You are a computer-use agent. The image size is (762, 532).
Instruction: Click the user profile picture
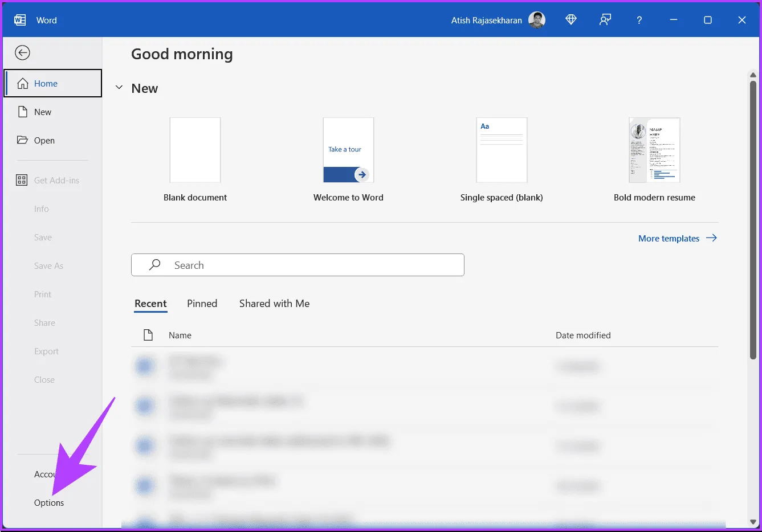pyautogui.click(x=536, y=20)
